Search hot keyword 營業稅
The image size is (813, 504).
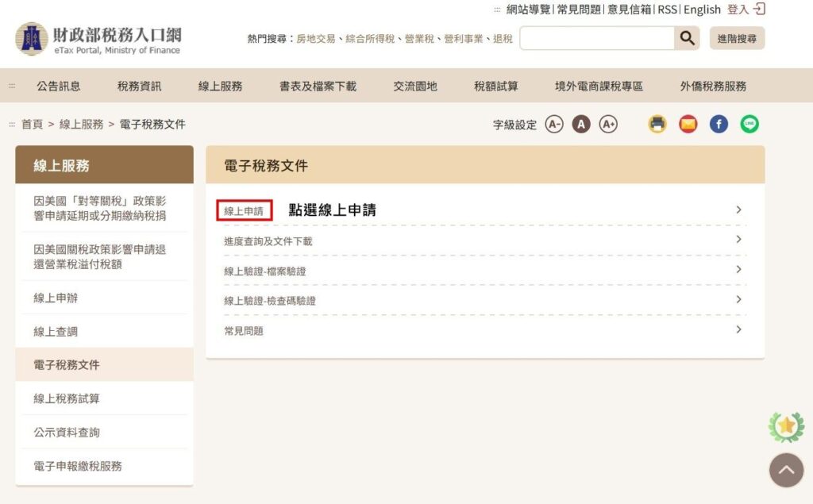419,39
